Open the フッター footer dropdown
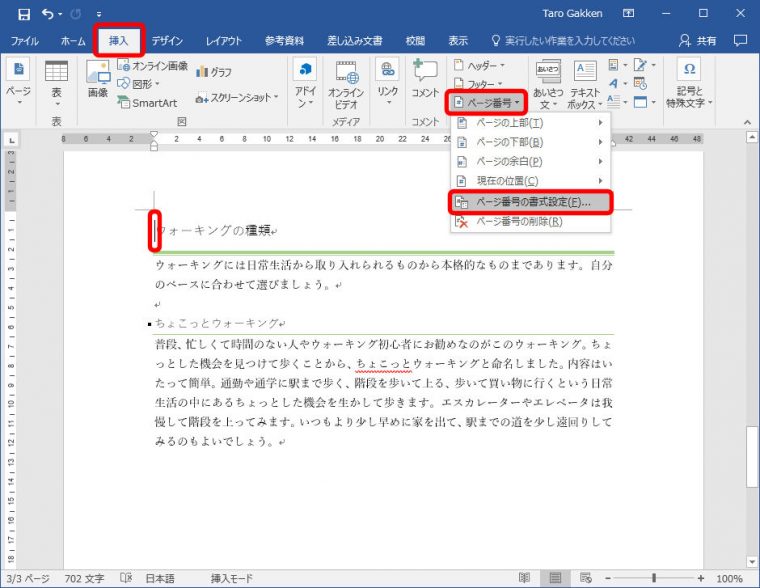 click(478, 84)
